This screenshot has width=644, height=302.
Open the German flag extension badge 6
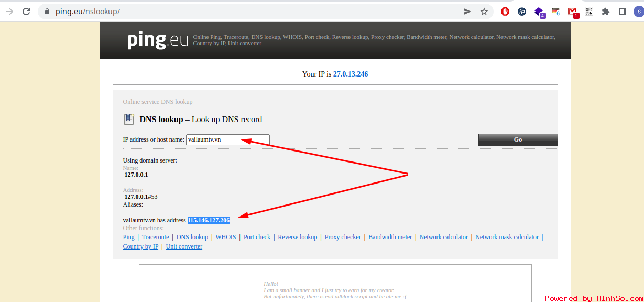tap(556, 12)
